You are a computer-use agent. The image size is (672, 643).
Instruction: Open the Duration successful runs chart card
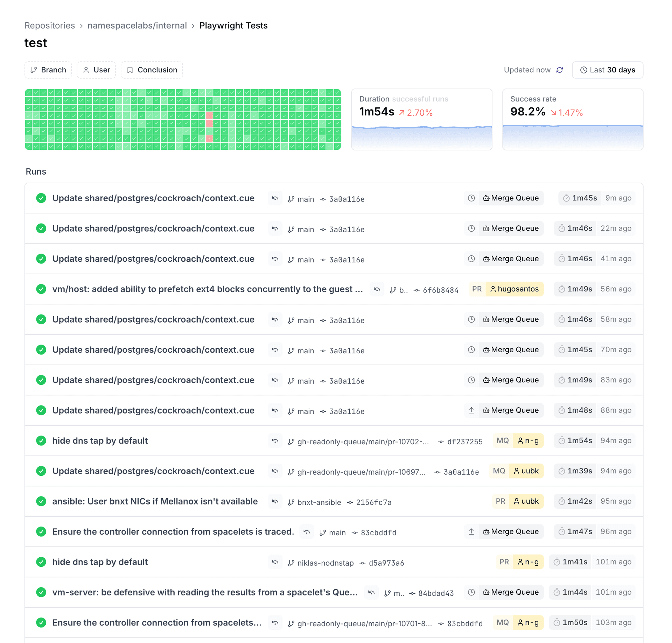click(x=421, y=119)
